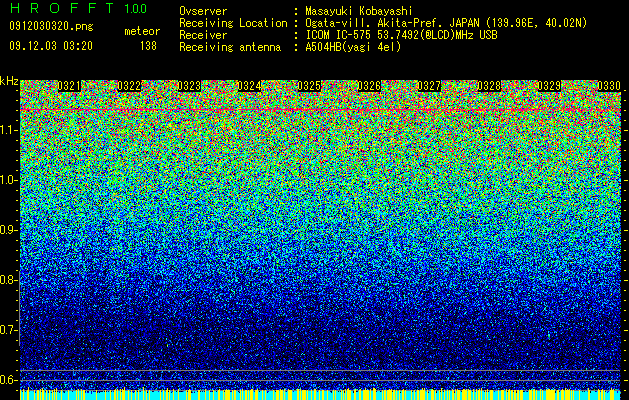Click the 0322 time marker

point(129,86)
